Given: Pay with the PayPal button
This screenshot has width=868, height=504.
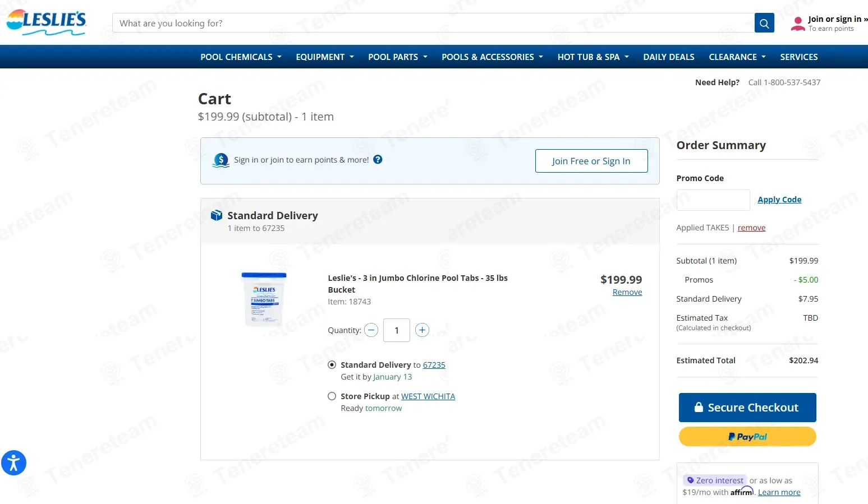Looking at the screenshot, I should pos(747,437).
